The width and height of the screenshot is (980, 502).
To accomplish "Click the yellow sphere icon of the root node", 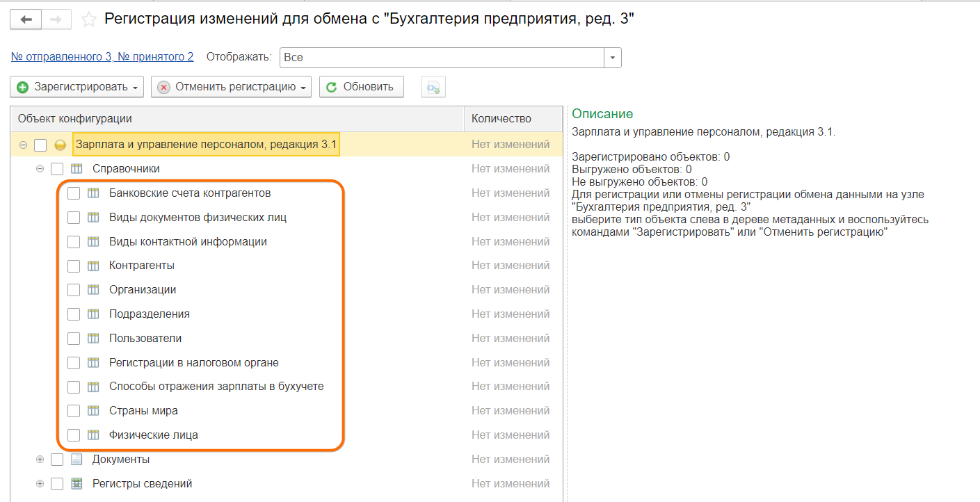I will coord(60,145).
